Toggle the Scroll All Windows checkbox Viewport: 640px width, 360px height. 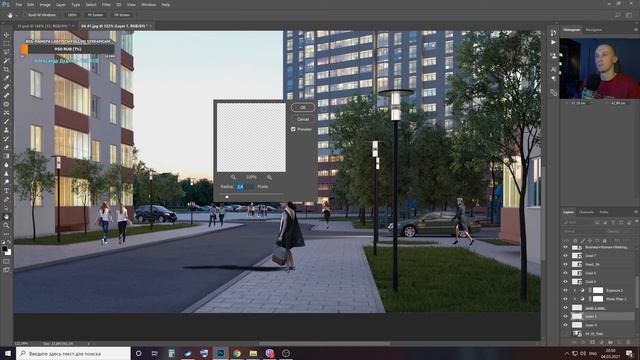click(25, 15)
